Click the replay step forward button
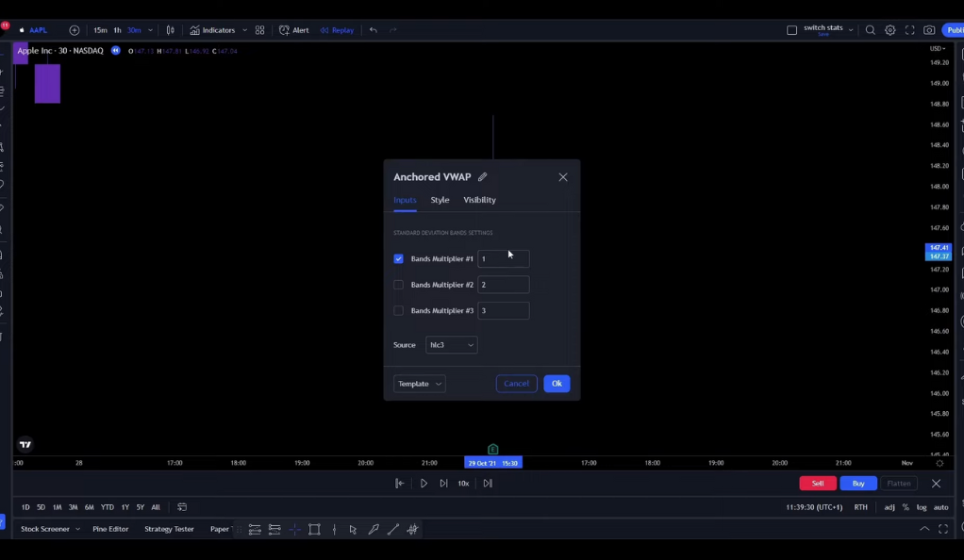The image size is (964, 560). tap(443, 484)
